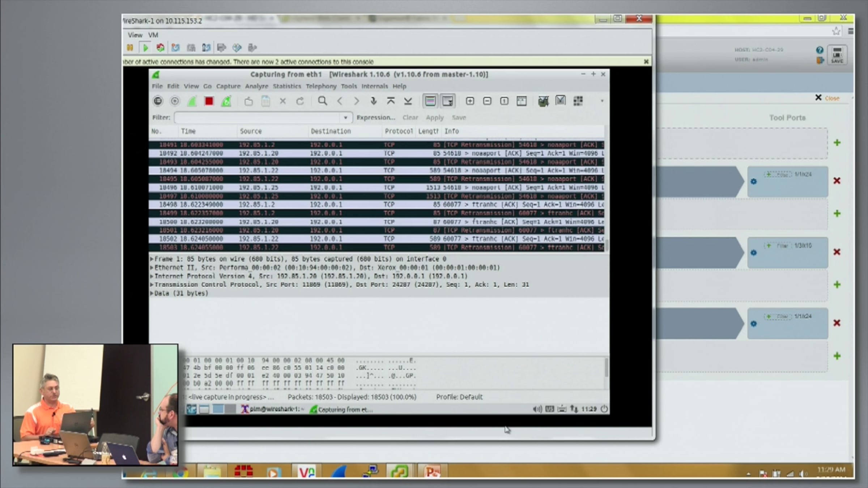Expand the Frame 1 details row

pos(152,259)
